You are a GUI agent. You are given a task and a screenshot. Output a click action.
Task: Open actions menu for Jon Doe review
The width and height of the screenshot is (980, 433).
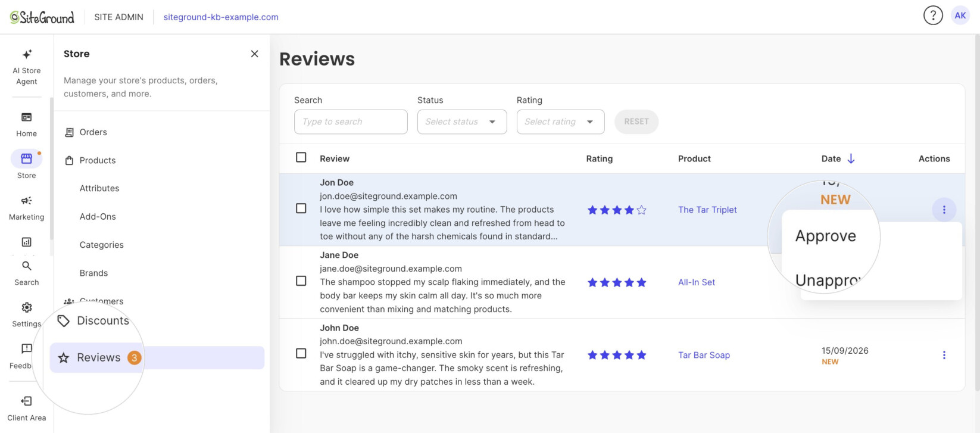tap(944, 210)
